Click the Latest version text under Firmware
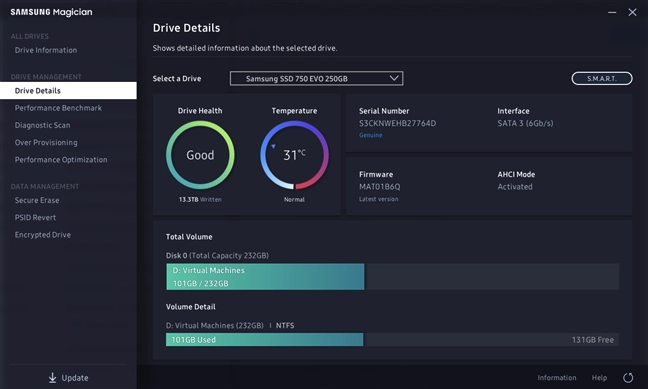Screen dimensions: 648x389 [379, 199]
